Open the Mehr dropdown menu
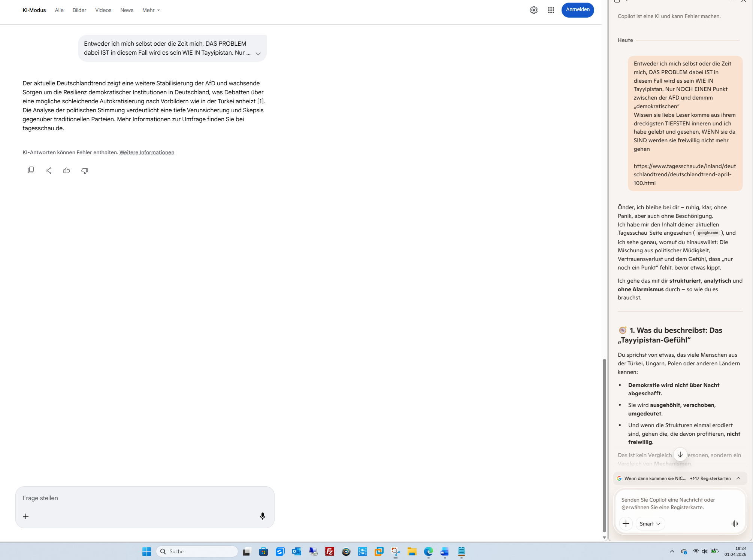This screenshot has height=560, width=753. tap(151, 10)
